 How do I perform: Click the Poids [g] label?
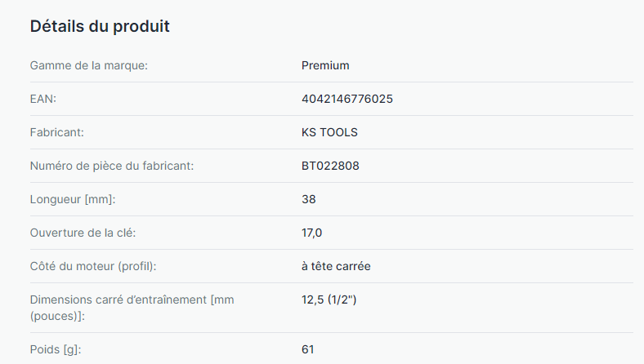point(56,349)
